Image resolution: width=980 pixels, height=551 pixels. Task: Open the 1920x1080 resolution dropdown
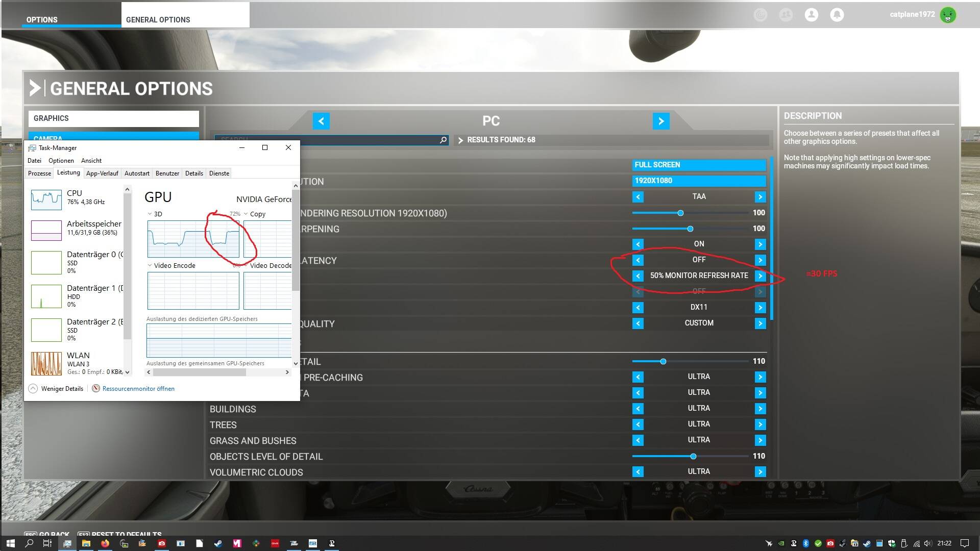point(699,181)
